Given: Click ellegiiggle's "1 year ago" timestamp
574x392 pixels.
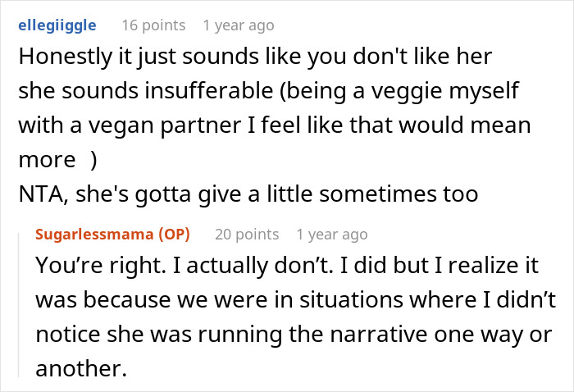Looking at the screenshot, I should (238, 25).
